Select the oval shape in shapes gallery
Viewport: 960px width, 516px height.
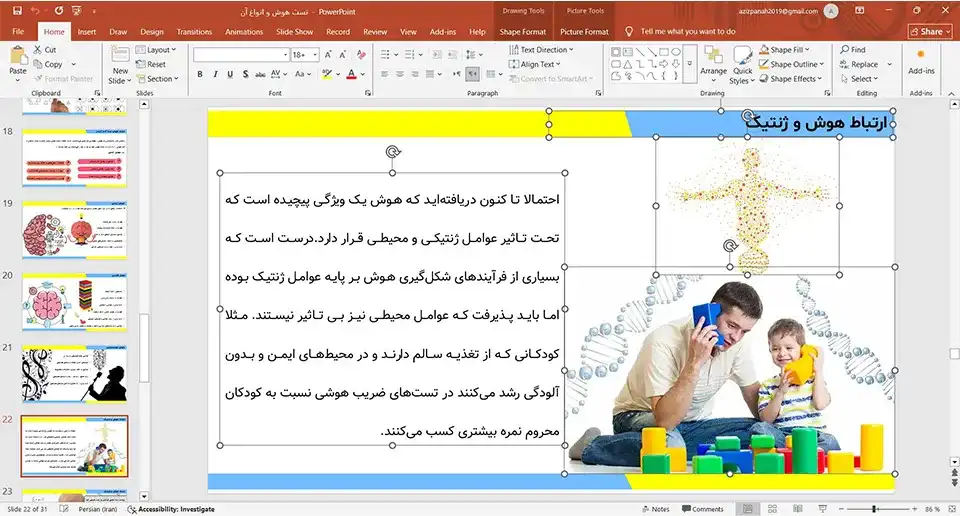(676, 52)
